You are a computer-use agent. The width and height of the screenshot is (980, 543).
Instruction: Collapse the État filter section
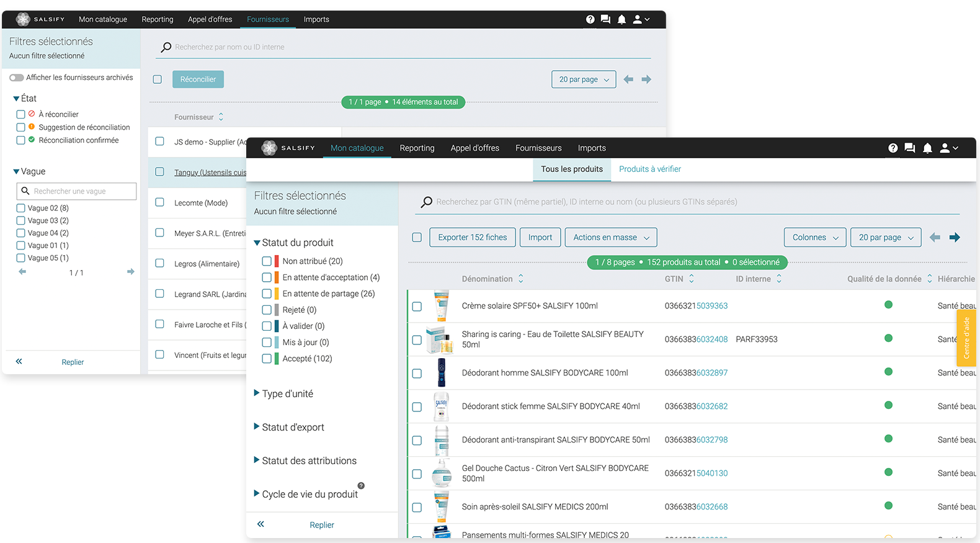(x=16, y=98)
